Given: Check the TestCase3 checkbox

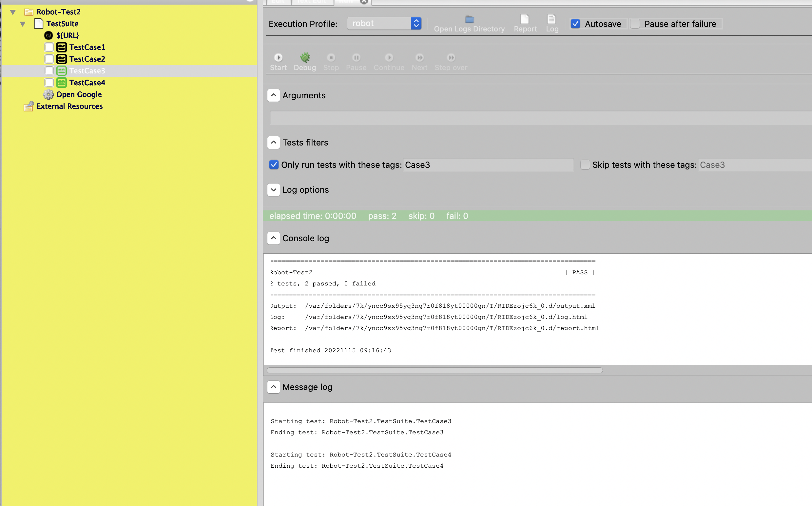Looking at the screenshot, I should [49, 71].
